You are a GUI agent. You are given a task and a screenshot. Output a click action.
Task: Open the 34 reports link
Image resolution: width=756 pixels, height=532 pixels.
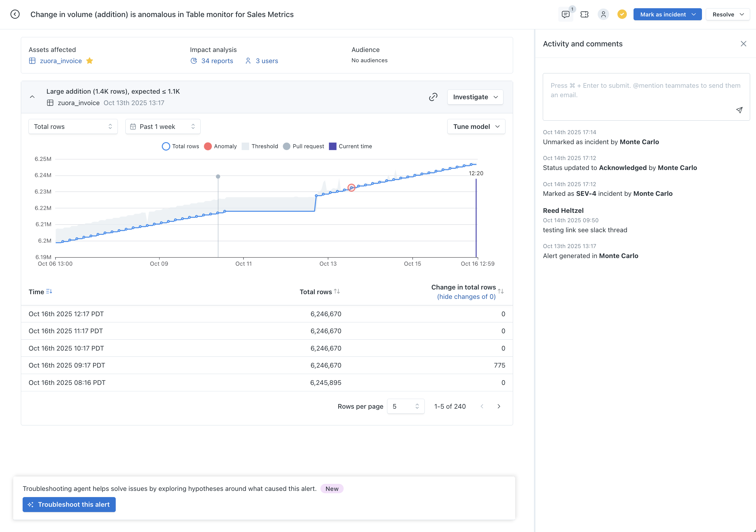tap(217, 60)
